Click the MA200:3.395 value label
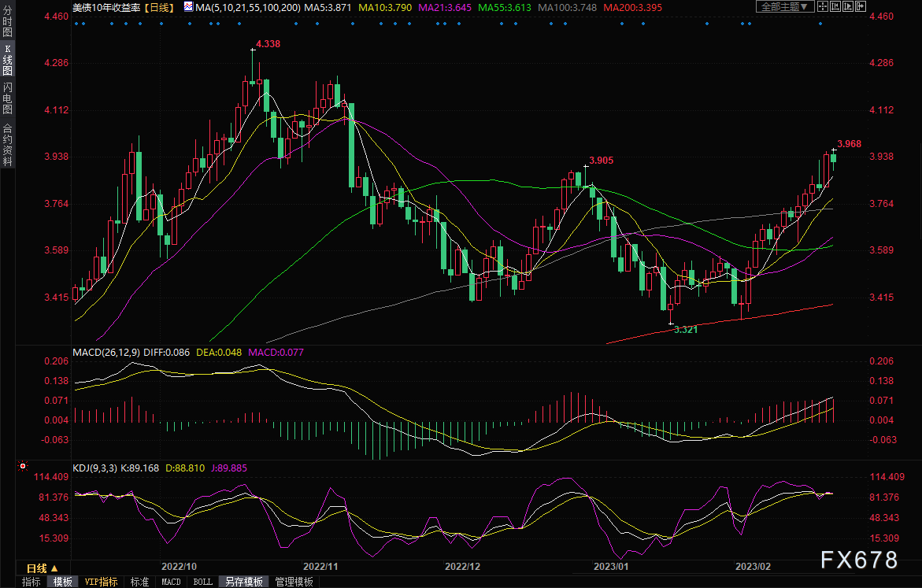The image size is (922, 588). click(x=633, y=8)
